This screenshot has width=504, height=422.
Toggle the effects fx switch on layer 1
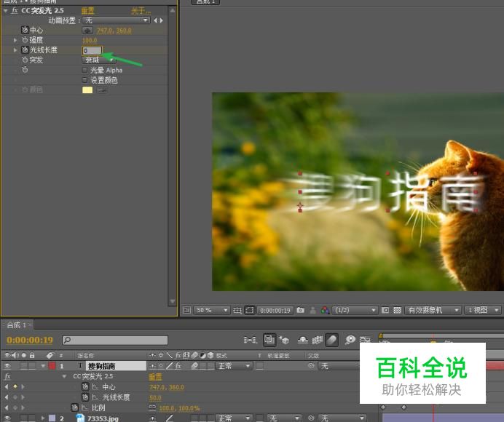(x=178, y=365)
